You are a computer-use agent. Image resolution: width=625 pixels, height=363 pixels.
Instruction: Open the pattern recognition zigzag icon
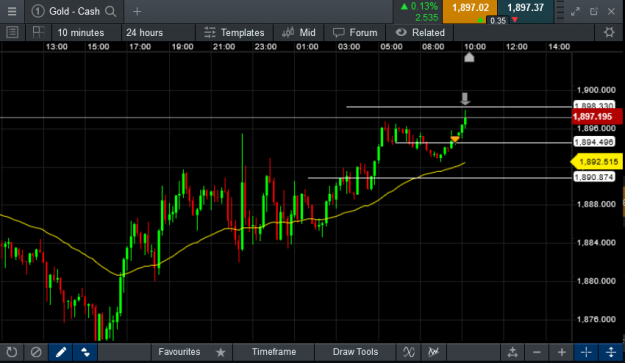(x=433, y=352)
